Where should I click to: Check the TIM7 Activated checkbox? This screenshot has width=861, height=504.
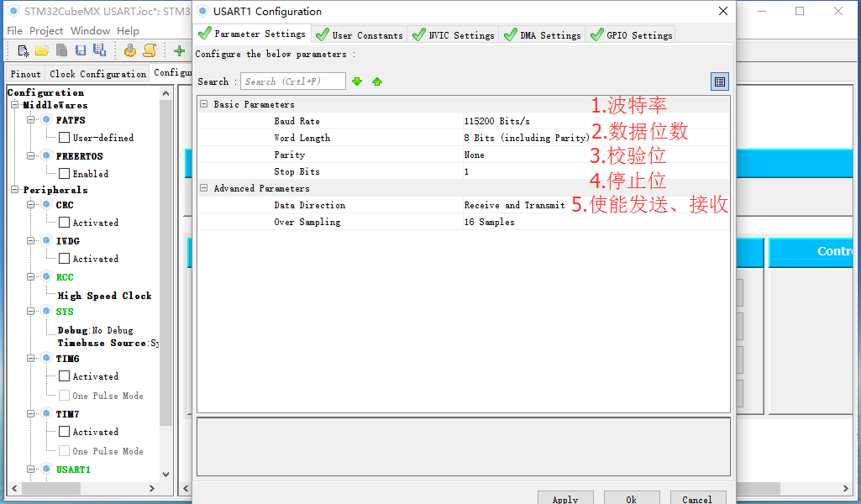pos(64,432)
